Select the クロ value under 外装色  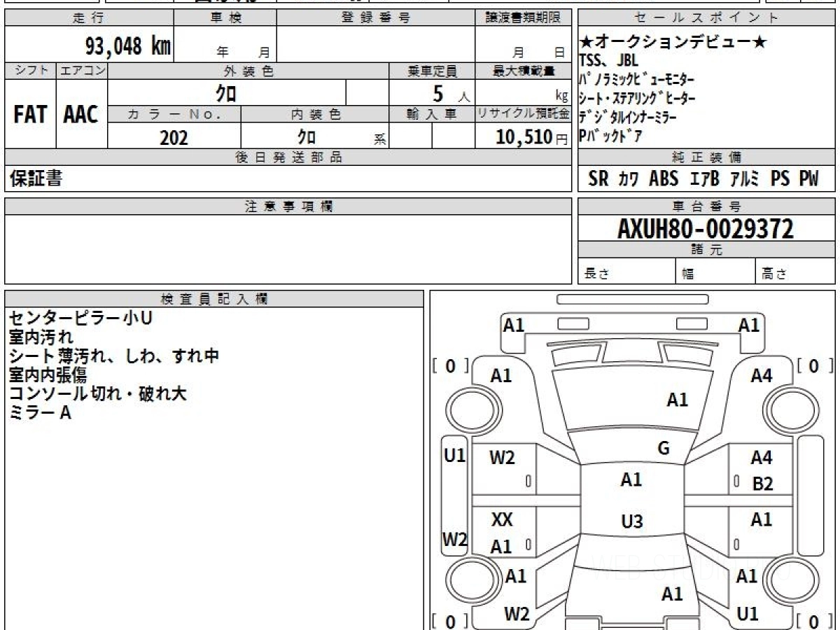tap(226, 92)
